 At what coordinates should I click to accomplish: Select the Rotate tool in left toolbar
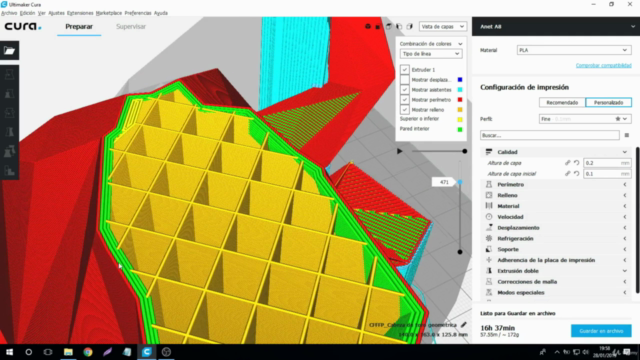click(x=9, y=113)
